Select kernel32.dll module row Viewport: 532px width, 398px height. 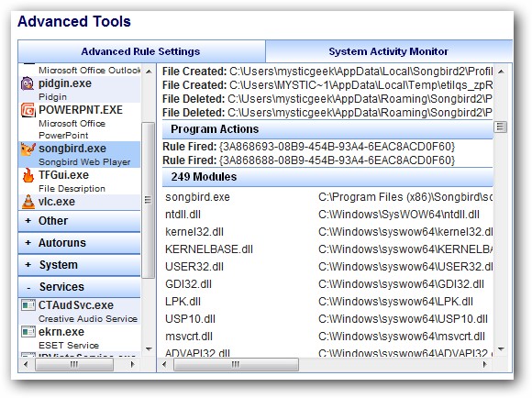(x=327, y=232)
